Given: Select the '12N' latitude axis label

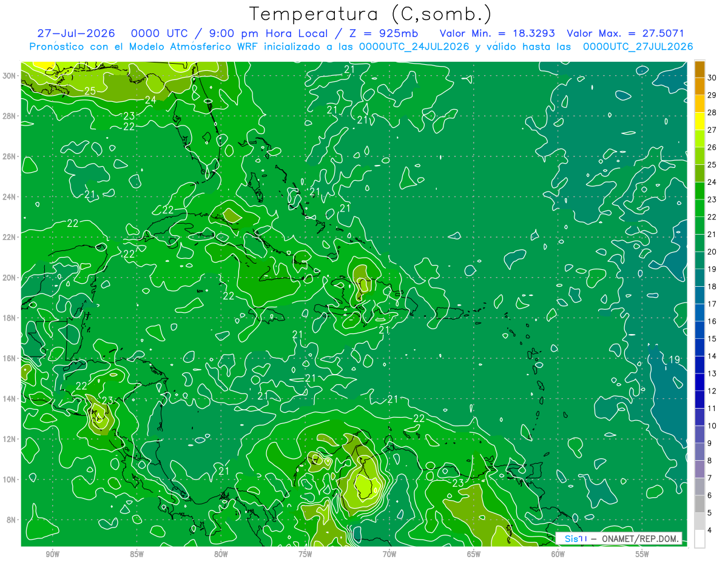Looking at the screenshot, I should tap(10, 439).
